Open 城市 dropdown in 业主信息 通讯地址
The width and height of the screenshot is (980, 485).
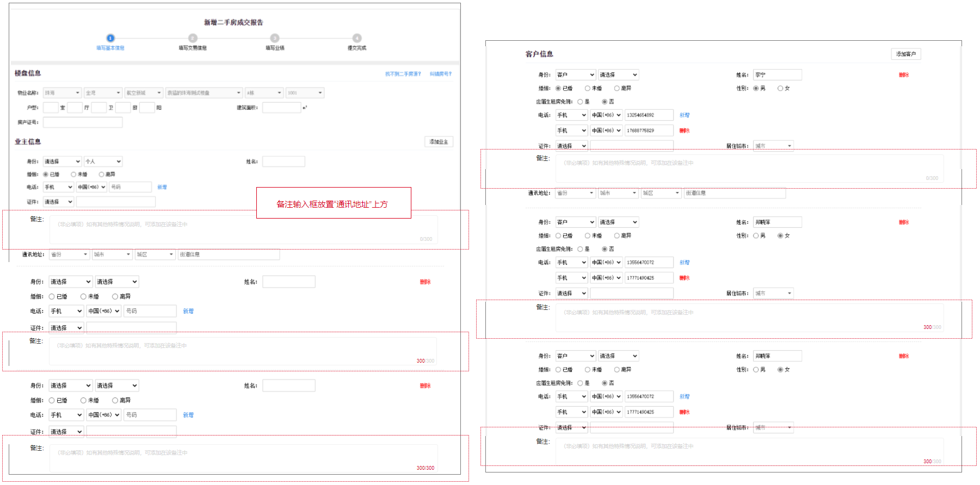point(112,254)
